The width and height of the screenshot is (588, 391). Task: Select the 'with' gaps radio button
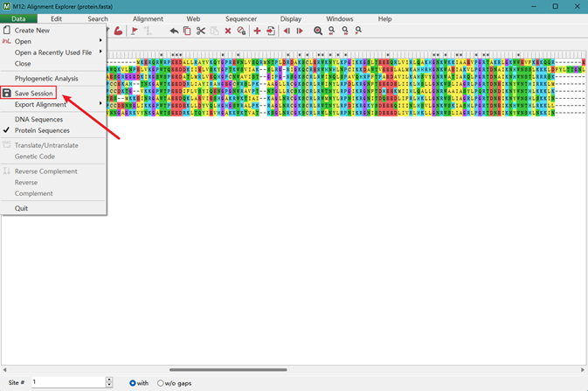tap(133, 383)
